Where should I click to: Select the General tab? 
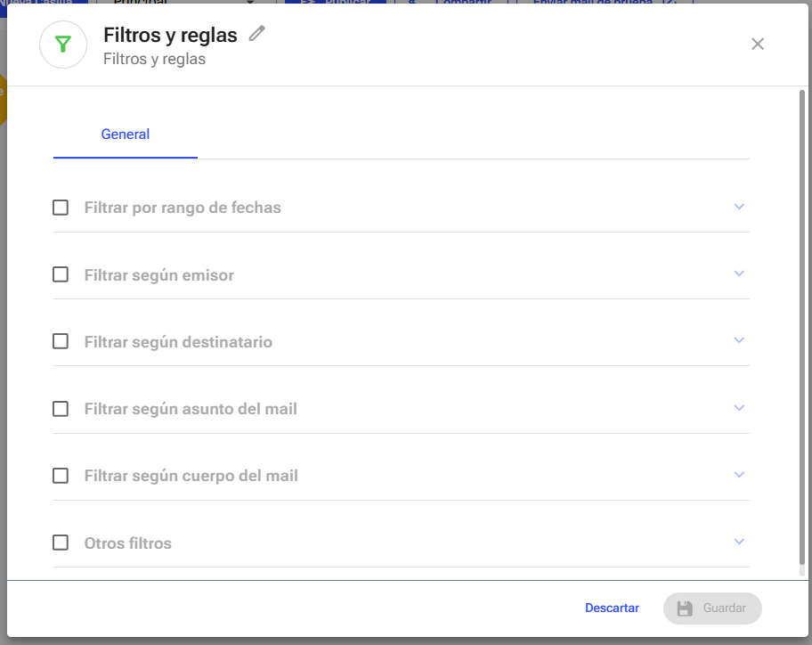(x=126, y=135)
